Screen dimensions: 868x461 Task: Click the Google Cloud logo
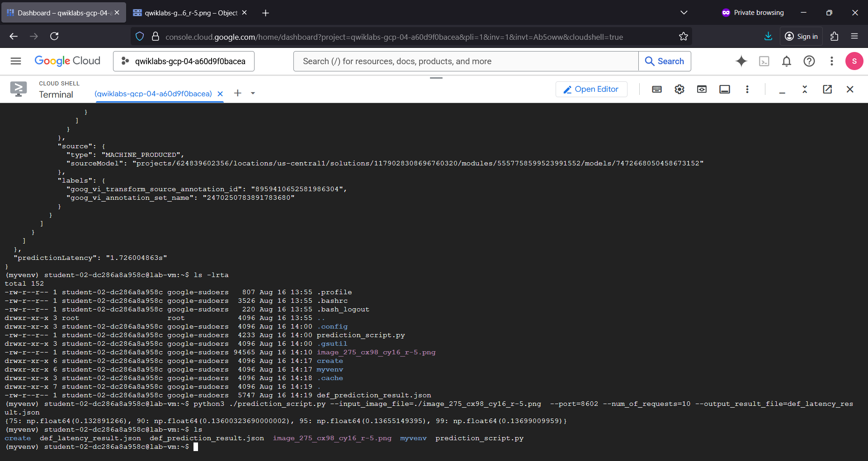[x=67, y=61]
